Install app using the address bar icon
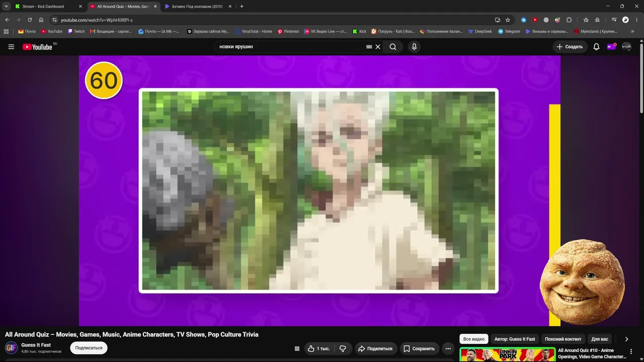The height and width of the screenshot is (362, 644). click(x=498, y=20)
